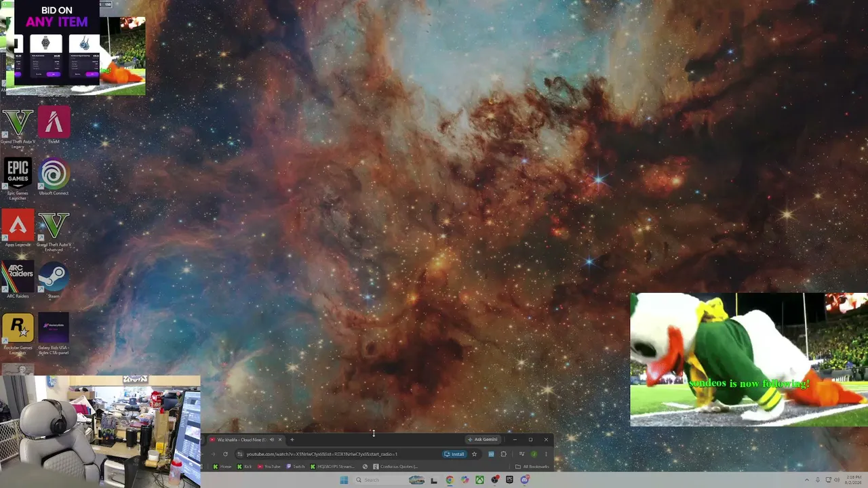The height and width of the screenshot is (488, 868).
Task: Show hidden system tray icons
Action: 807,480
